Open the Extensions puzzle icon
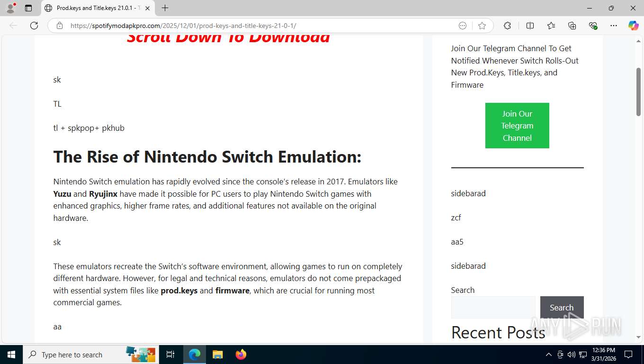This screenshot has width=644, height=364. pos(507,26)
